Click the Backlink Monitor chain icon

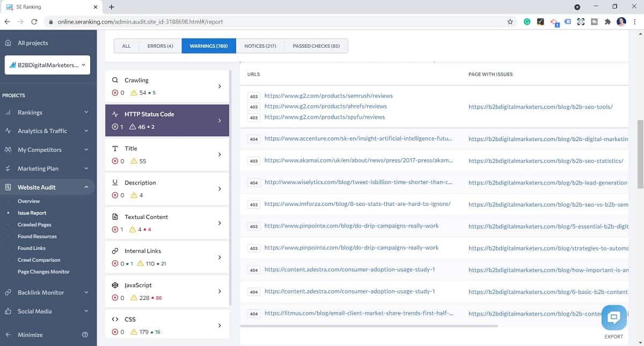[x=8, y=292]
